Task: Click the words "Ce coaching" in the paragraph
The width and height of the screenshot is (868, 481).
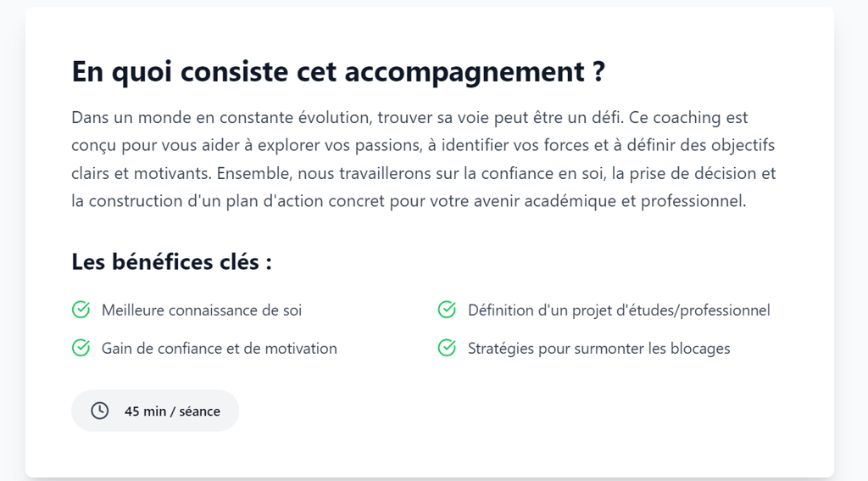Action: pyautogui.click(x=676, y=118)
